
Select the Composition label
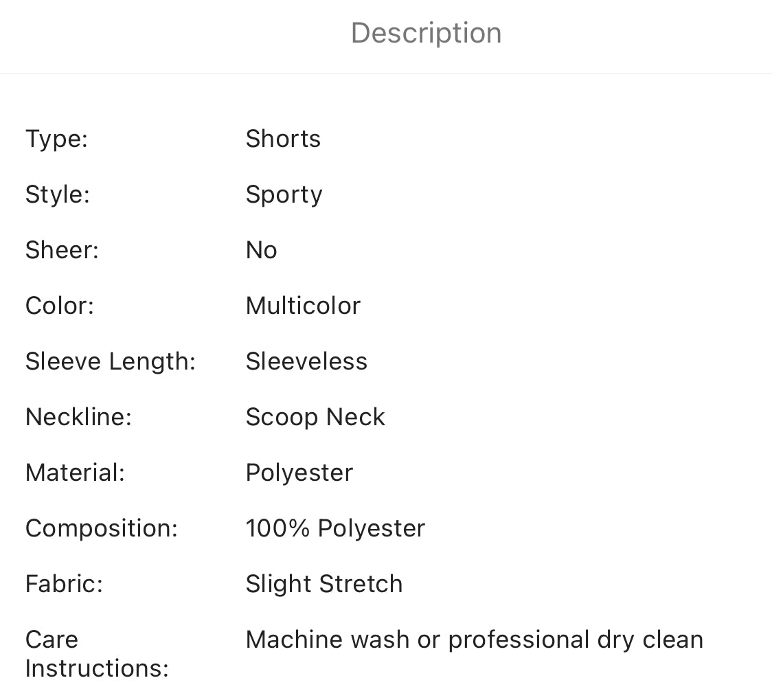click(101, 528)
